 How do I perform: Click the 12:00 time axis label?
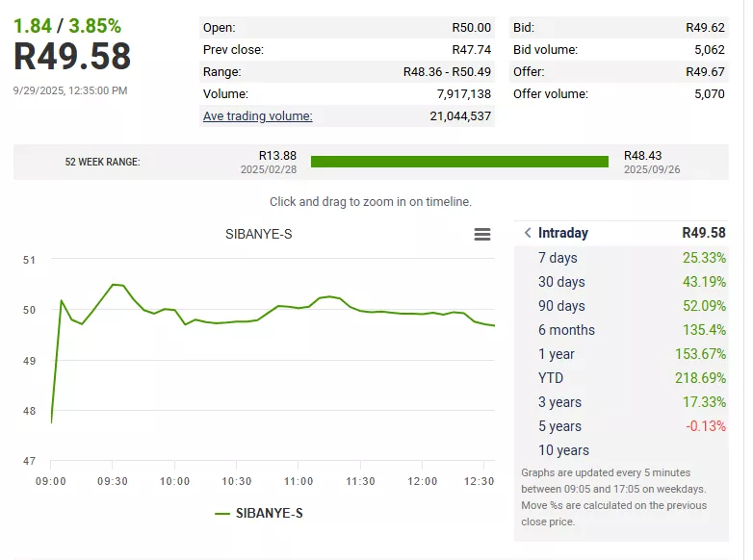click(x=422, y=481)
